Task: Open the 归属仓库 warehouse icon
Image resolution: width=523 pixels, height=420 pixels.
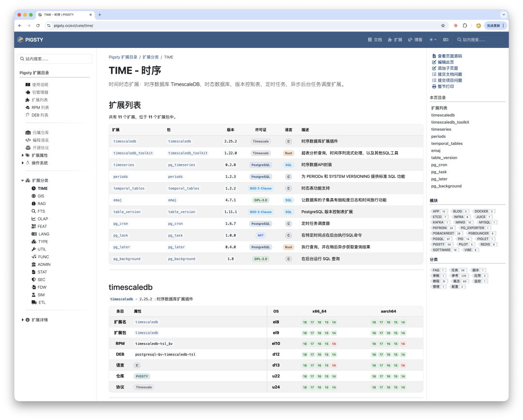Action: pyautogui.click(x=28, y=132)
